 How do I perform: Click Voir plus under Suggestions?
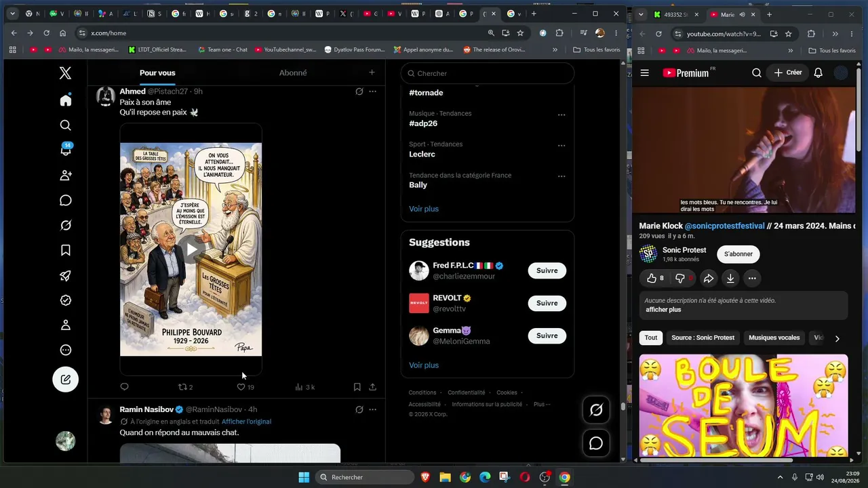click(424, 365)
